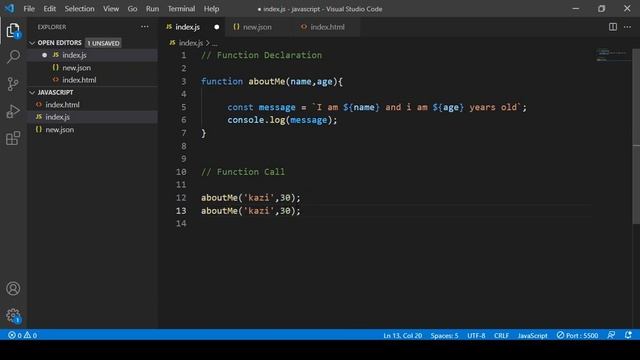Open notifications bell in status bar
The width and height of the screenshot is (640, 360).
tap(628, 335)
